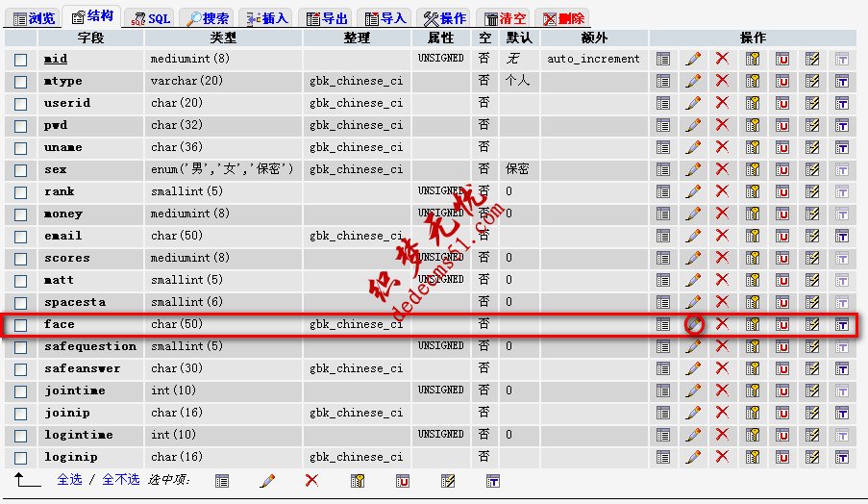Go to the 插入 (Insert) tab
This screenshot has width=868, height=504.
267,18
